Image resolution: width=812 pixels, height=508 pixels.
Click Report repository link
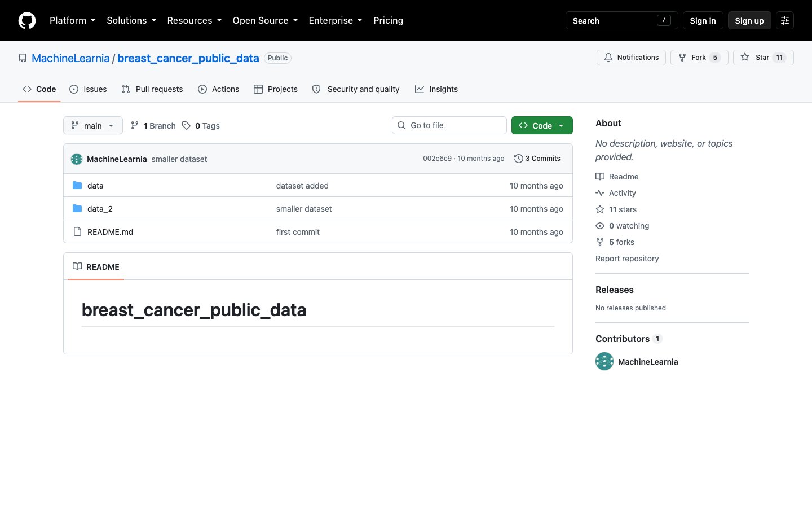[x=627, y=259]
